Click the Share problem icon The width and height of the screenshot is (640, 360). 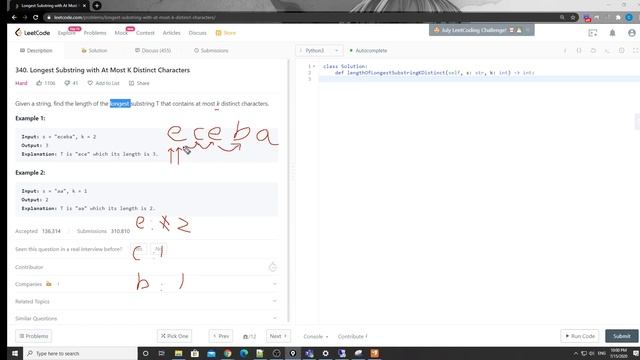pos(131,83)
